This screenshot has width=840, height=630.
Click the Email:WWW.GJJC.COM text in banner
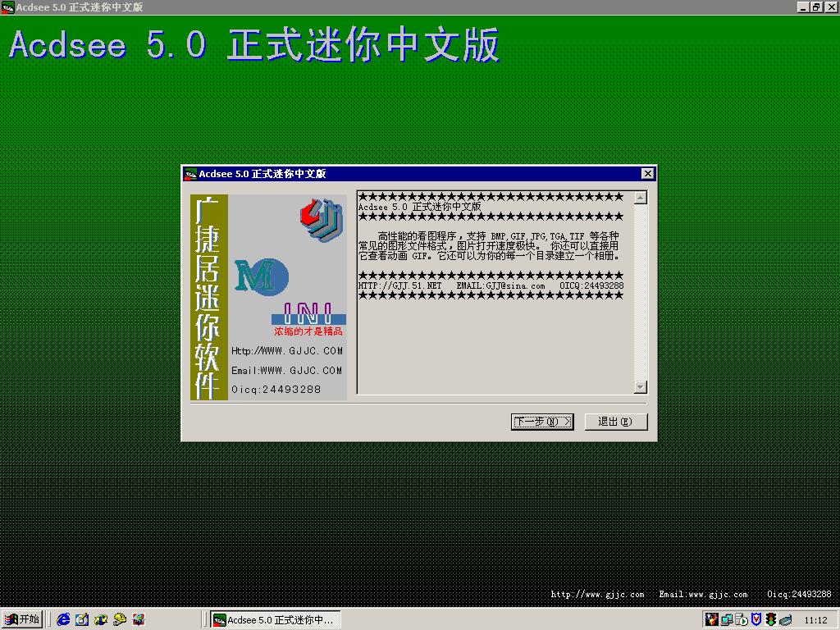(x=286, y=370)
